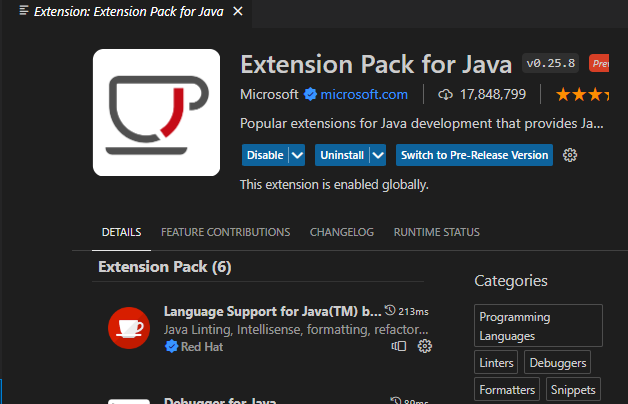Screen dimensions: 628x404
Task: Click the verified publisher badge next to Microsoft
Action: [x=310, y=94]
